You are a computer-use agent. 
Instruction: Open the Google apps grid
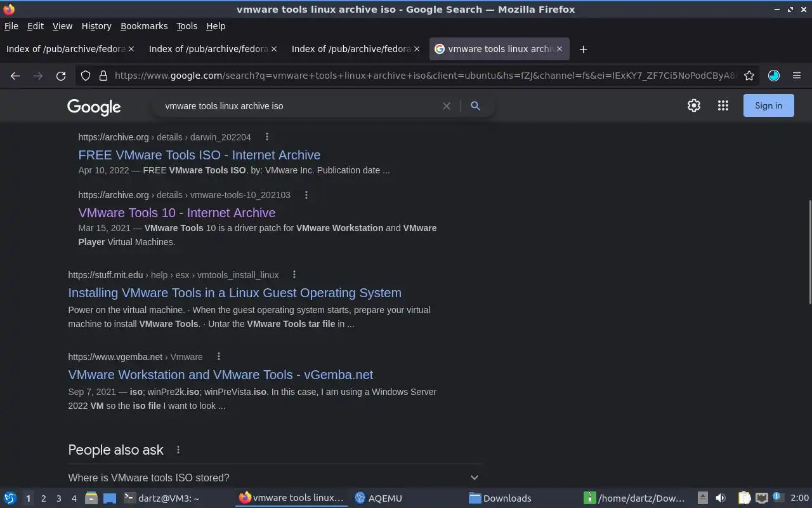(723, 106)
